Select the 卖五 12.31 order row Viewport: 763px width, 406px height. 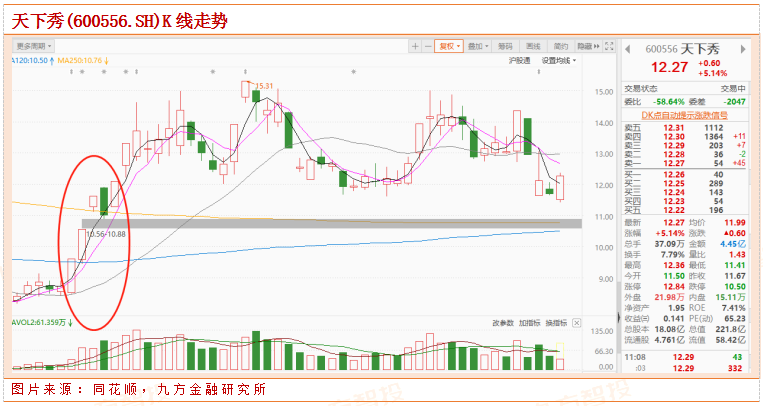[x=685, y=128]
